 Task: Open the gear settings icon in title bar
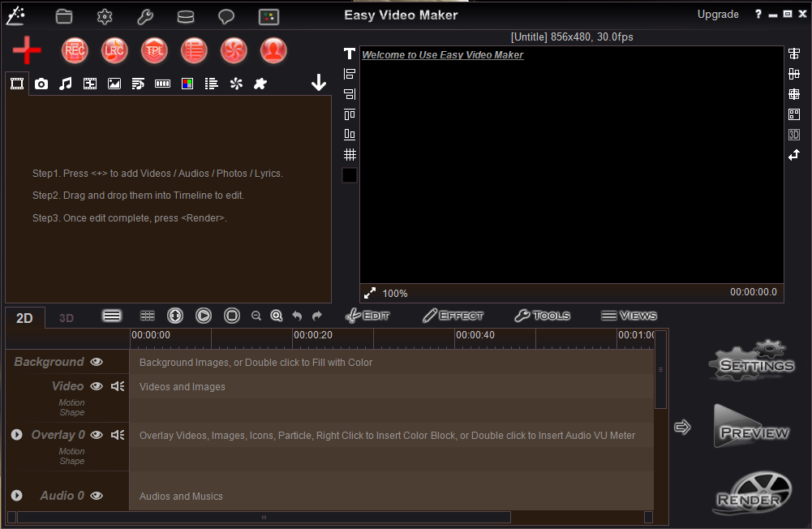tap(105, 16)
